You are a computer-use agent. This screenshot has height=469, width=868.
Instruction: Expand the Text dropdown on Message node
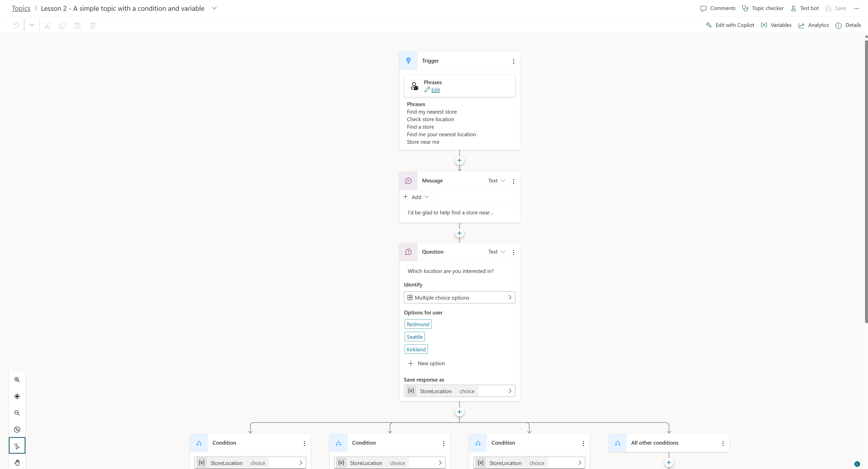pos(495,180)
